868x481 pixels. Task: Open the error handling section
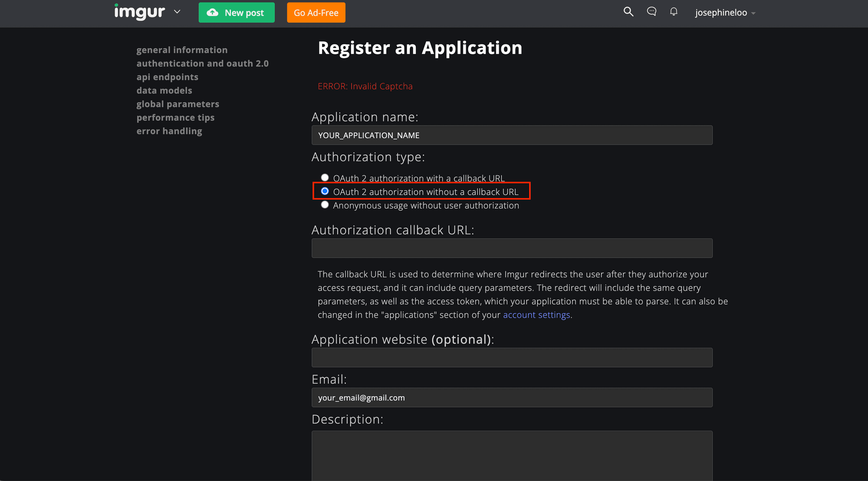coord(169,131)
